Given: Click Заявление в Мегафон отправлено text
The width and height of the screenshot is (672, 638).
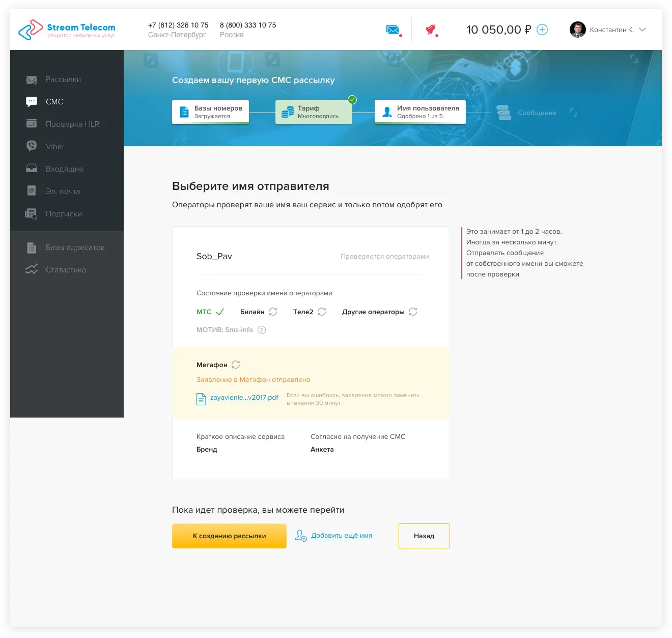Looking at the screenshot, I should point(254,379).
